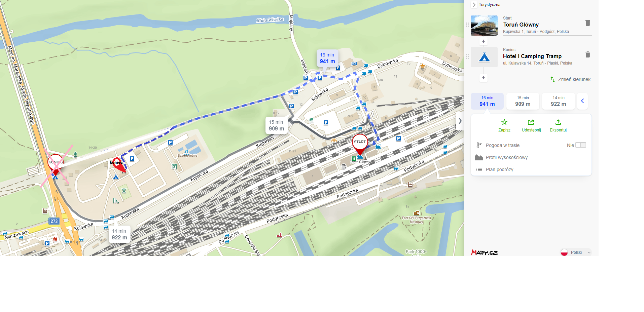Expand the Turystyczna route type chevron
Image resolution: width=644 pixels, height=312 pixels.
click(474, 5)
